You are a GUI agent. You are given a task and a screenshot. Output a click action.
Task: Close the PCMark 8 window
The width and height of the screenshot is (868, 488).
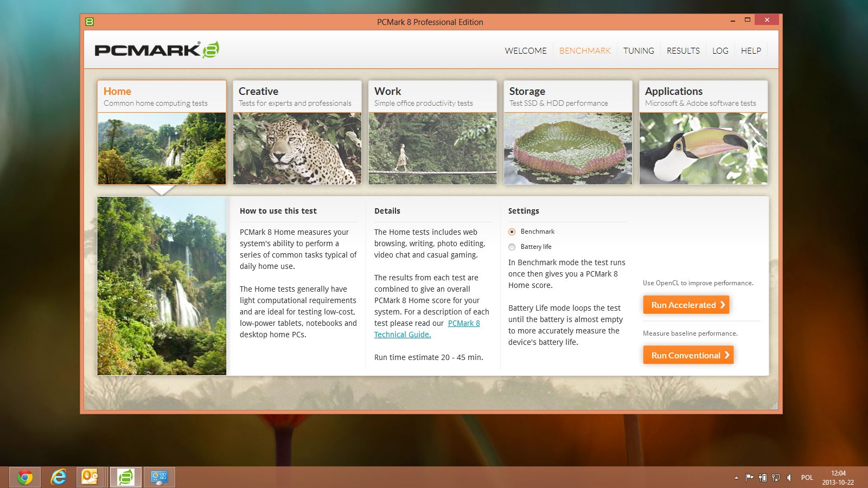point(767,20)
